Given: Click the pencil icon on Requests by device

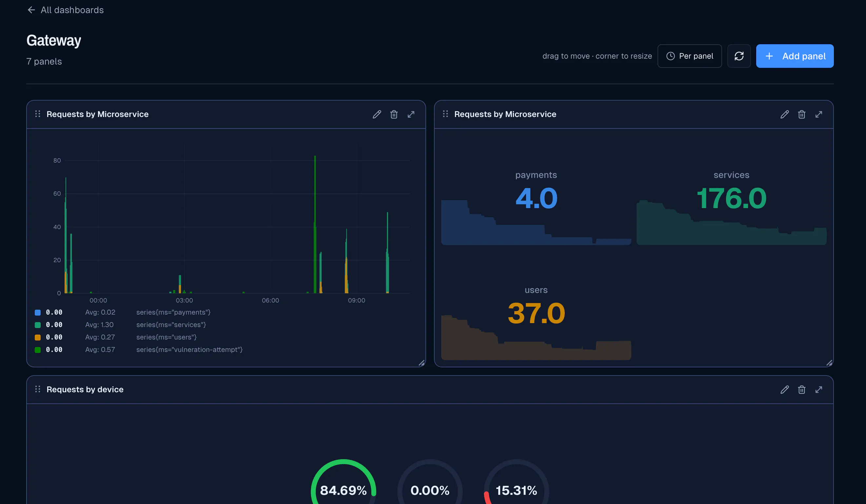Looking at the screenshot, I should click(x=785, y=390).
